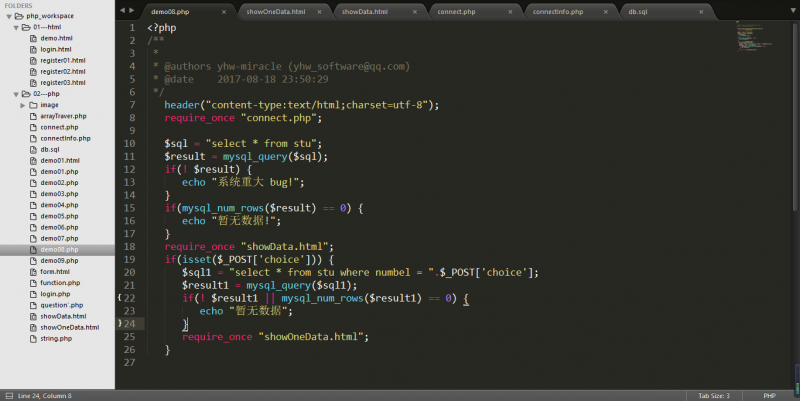Viewport: 800px width, 401px height.
Task: Click the next tab arrow
Action: 132,9
